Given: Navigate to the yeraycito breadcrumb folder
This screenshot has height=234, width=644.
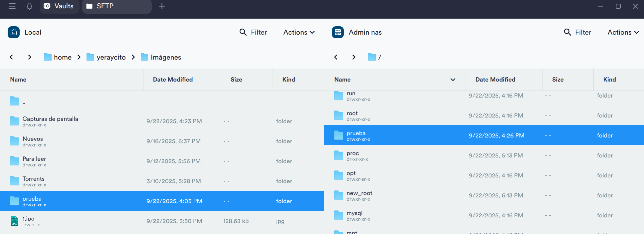Looking at the screenshot, I should 111,57.
